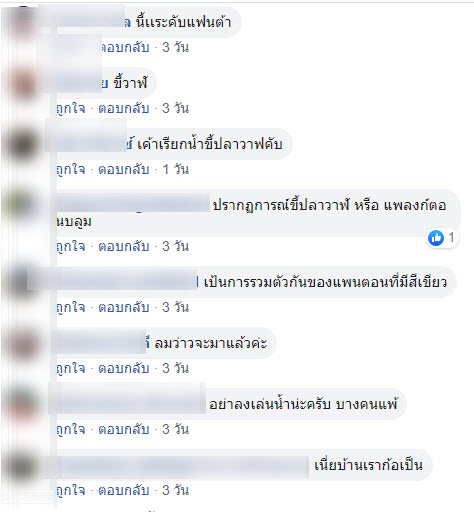Reply to the นี้แระดับแฟนต้า comment
Viewport: 474px width, 512px height.
click(124, 48)
